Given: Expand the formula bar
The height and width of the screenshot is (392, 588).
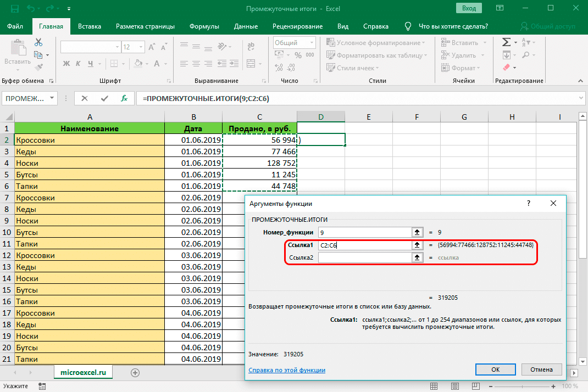Looking at the screenshot, I should pyautogui.click(x=581, y=98).
